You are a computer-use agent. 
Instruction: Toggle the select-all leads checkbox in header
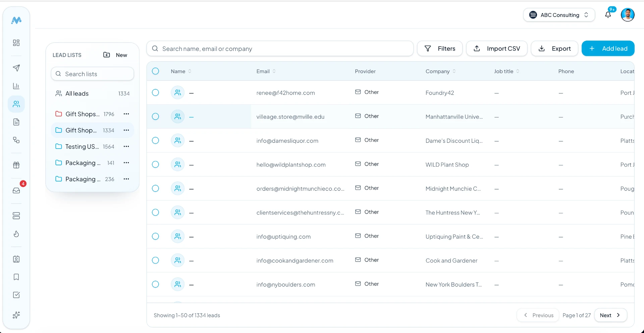[155, 71]
